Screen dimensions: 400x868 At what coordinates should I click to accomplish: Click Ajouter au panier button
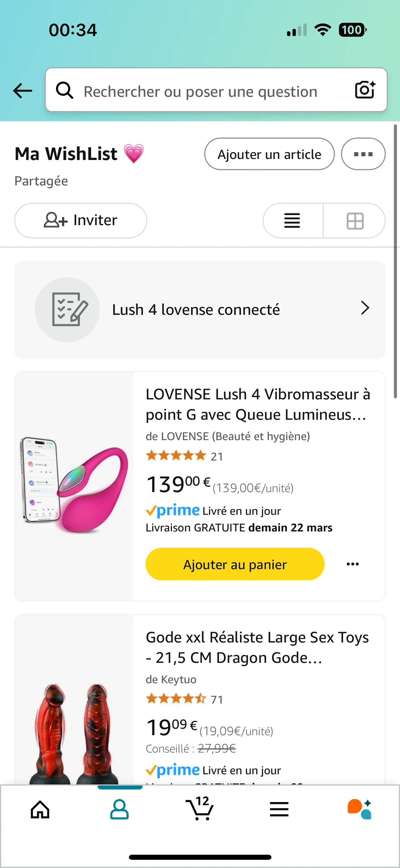coord(235,564)
